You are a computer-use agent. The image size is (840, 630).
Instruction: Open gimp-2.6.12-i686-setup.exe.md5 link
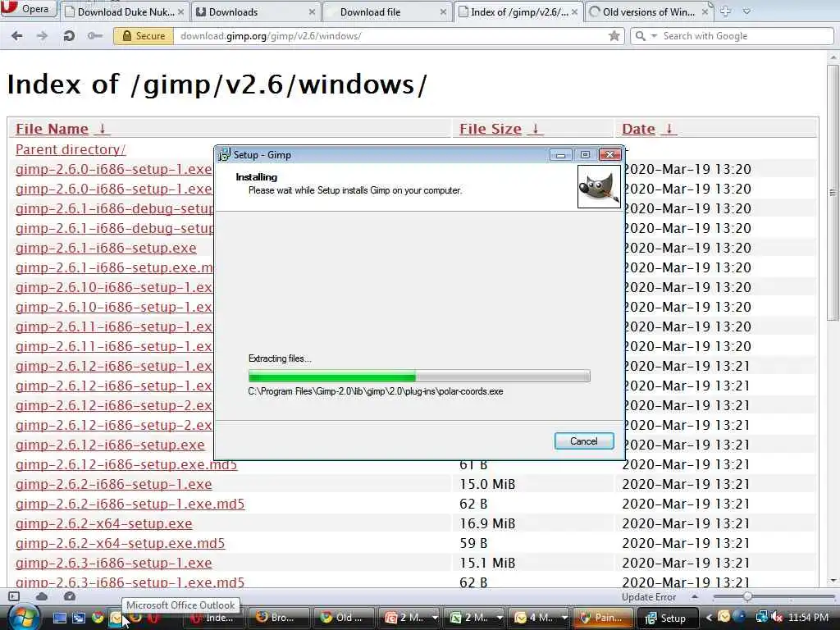point(126,464)
